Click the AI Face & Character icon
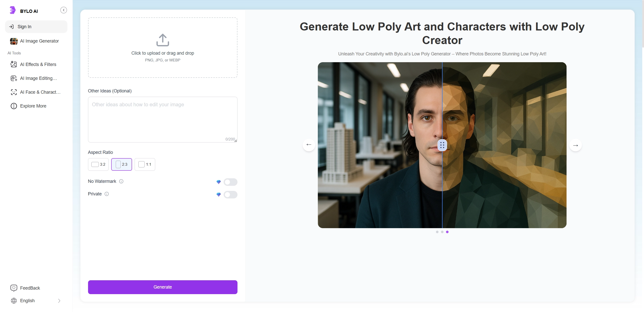This screenshot has width=644, height=312. pyautogui.click(x=14, y=92)
